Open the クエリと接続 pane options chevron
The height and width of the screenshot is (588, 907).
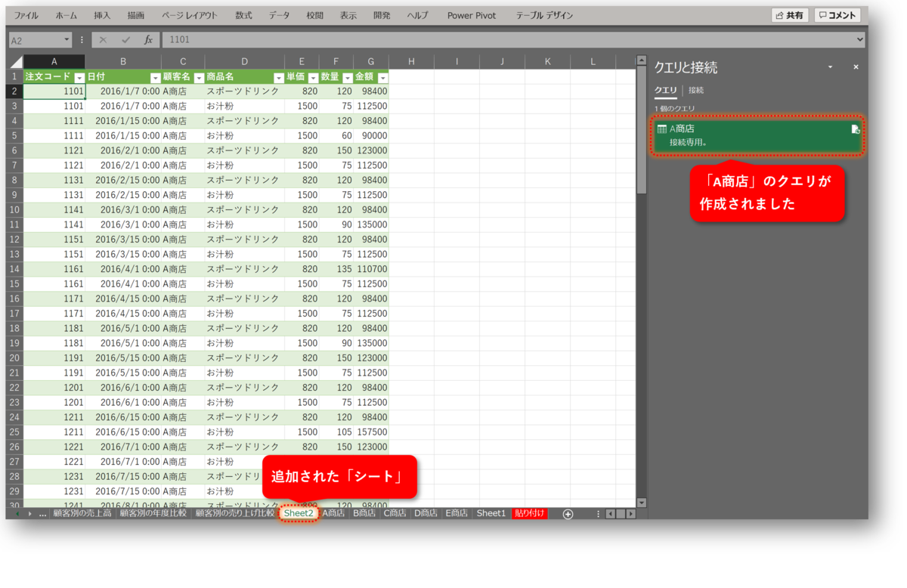(830, 67)
